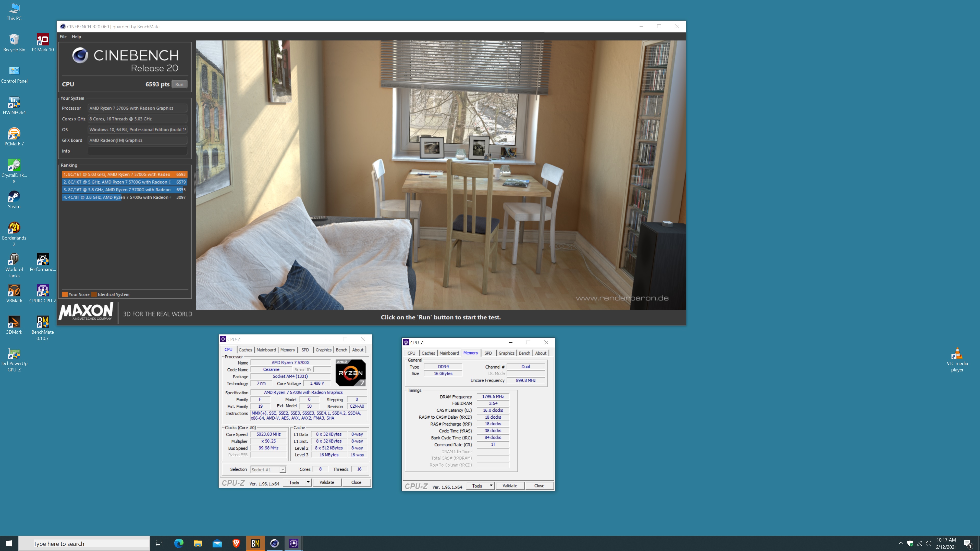
Task: Open SPD tab in right CPU-Z window
Action: [x=488, y=353]
